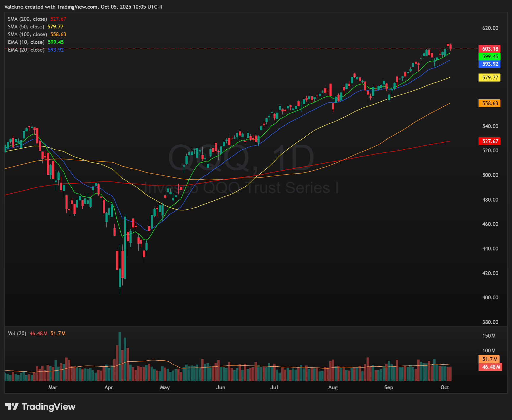Select the Vol (20) indicator label

tap(17, 333)
